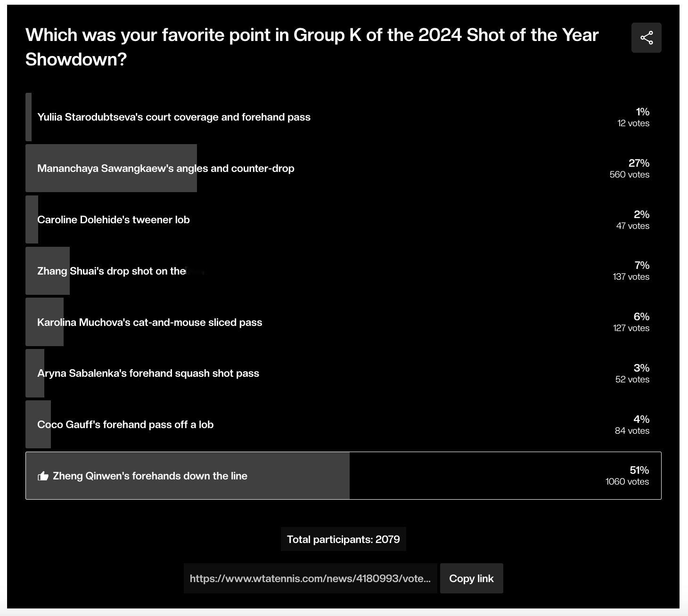The image size is (688, 616).
Task: Select Yuliia Starodubtseva's forehand pass option
Action: click(343, 117)
